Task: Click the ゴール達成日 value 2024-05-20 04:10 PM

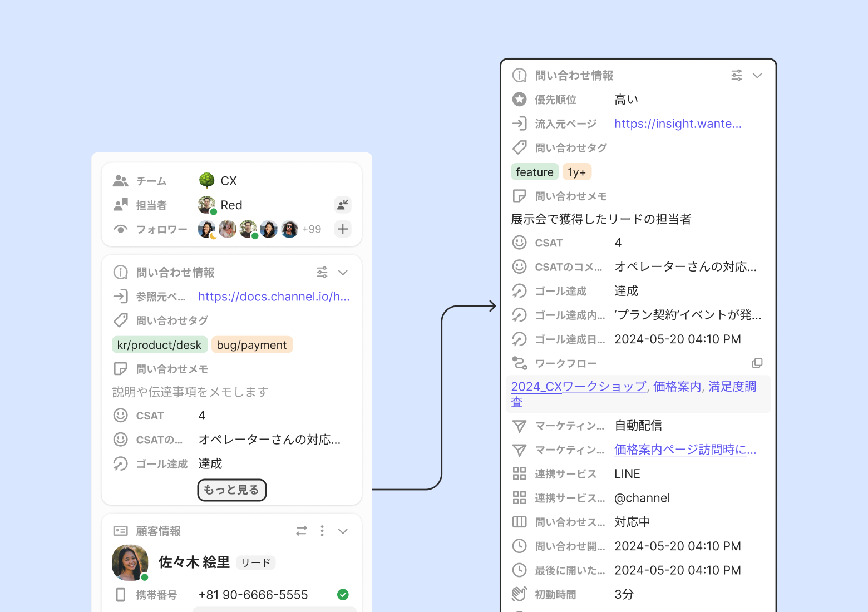Action: pyautogui.click(x=678, y=339)
